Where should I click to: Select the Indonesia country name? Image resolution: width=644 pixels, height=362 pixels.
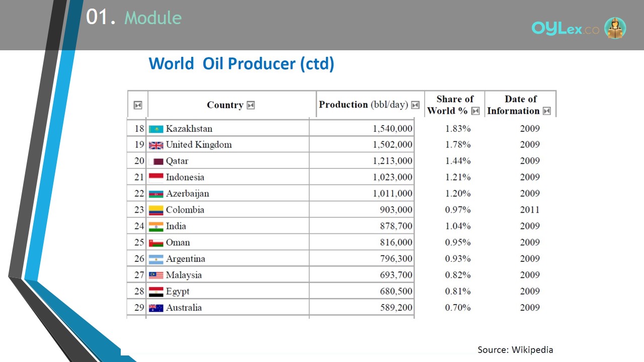pos(185,177)
